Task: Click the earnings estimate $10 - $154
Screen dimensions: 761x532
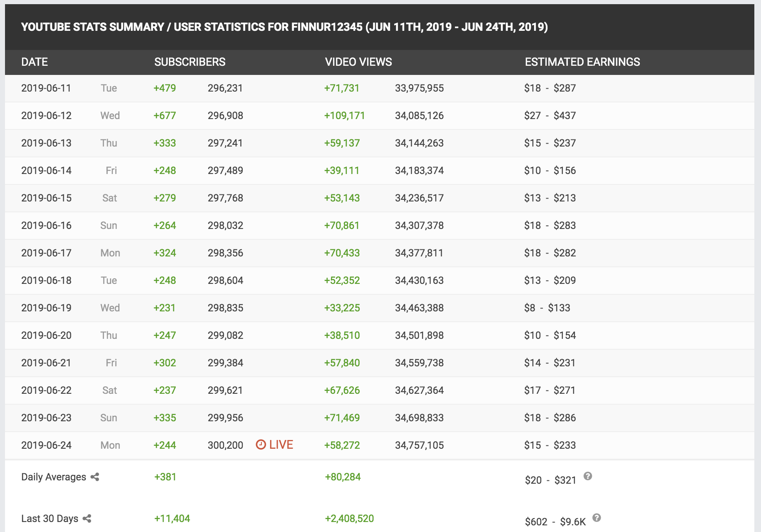Action: coord(550,336)
